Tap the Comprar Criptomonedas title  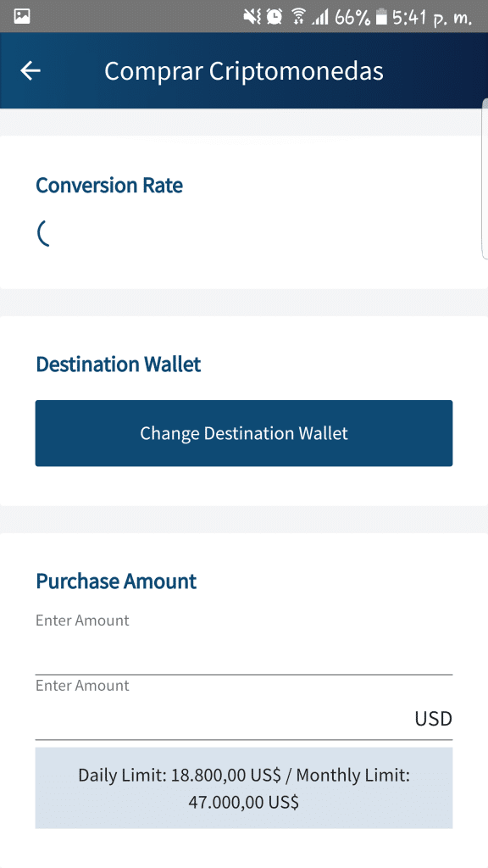tap(243, 71)
